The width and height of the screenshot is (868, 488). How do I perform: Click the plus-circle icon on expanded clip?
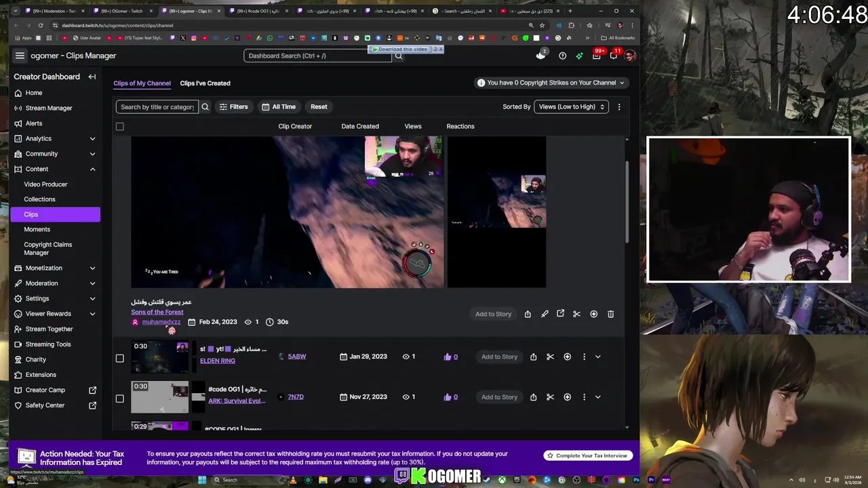[x=593, y=314]
